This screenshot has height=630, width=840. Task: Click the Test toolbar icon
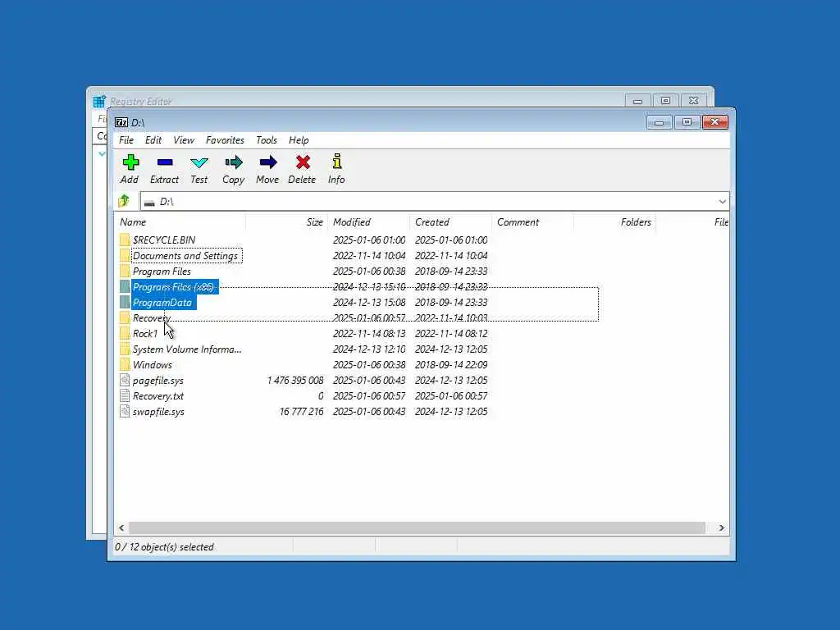tap(199, 162)
